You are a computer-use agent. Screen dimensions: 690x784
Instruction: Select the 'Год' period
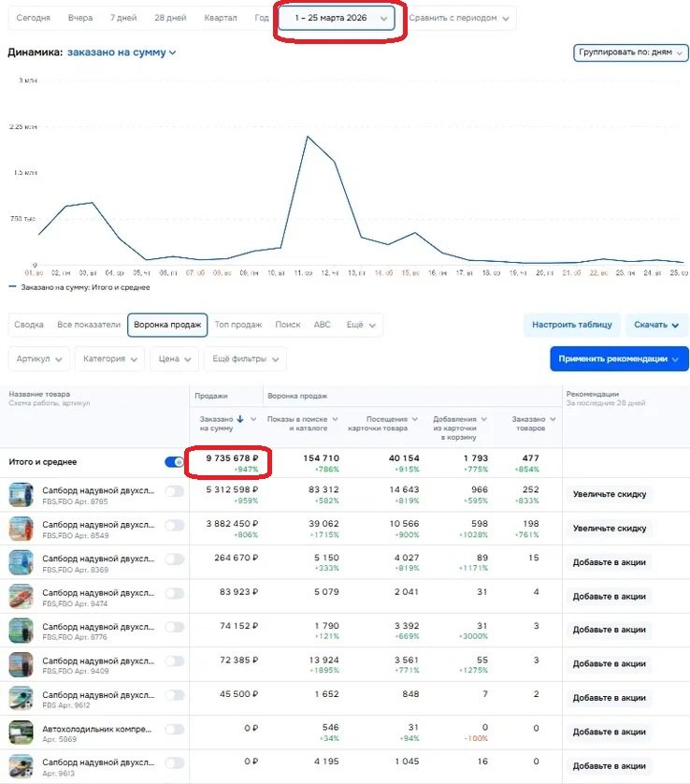pos(262,18)
